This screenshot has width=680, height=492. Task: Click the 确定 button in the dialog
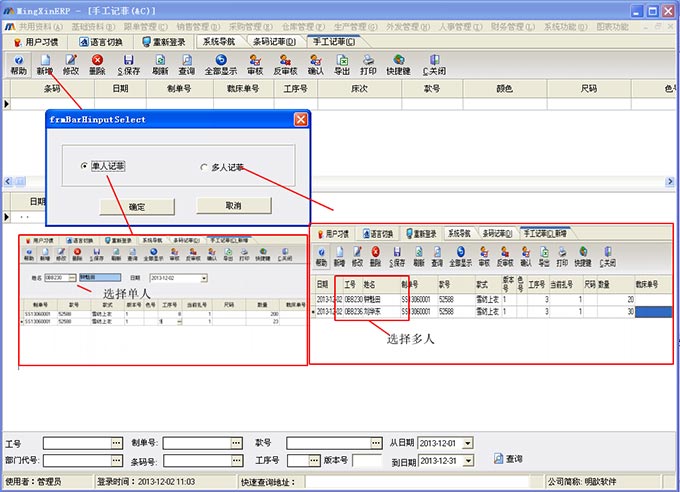click(137, 207)
